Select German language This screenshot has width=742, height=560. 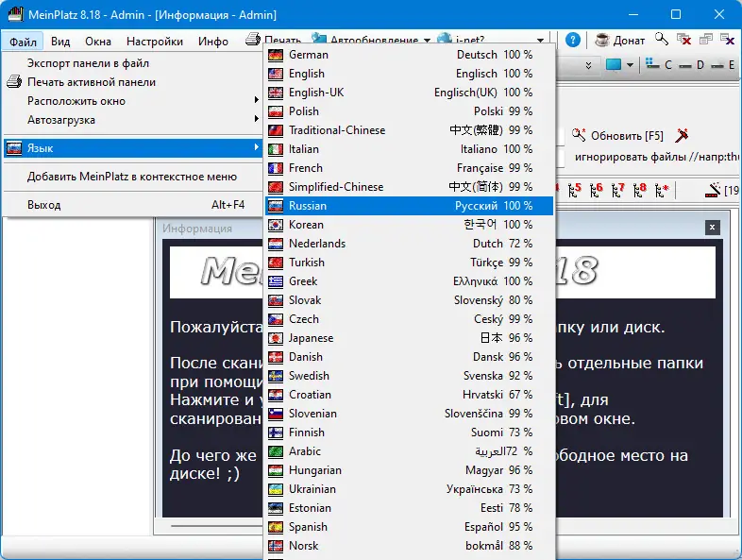pyautogui.click(x=409, y=55)
